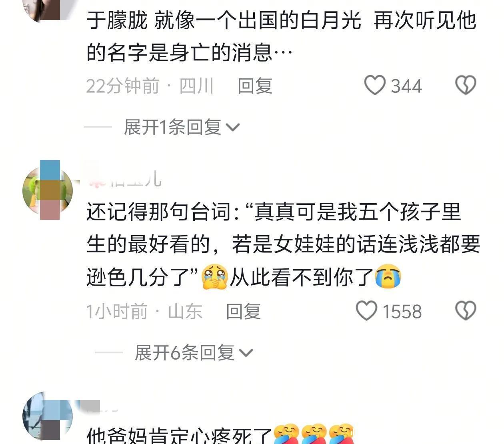Tap the 1558 like count
The width and height of the screenshot is (504, 444).
click(402, 312)
